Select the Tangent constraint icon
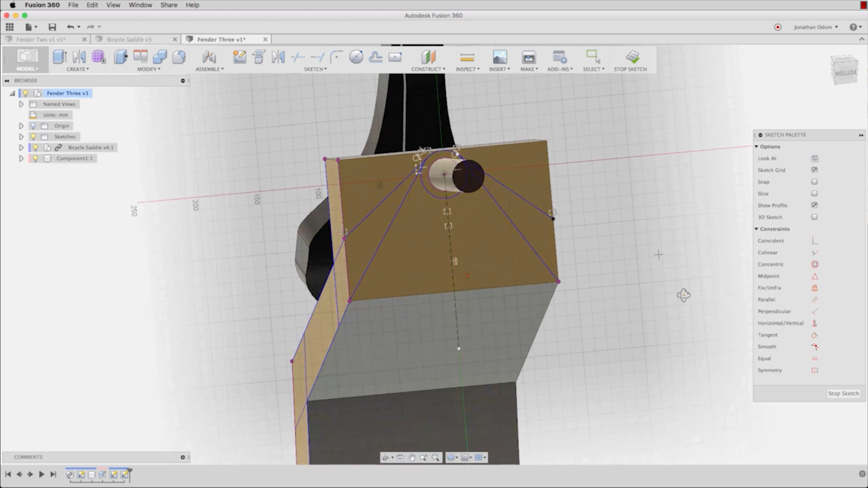This screenshot has width=868, height=488. [x=814, y=335]
